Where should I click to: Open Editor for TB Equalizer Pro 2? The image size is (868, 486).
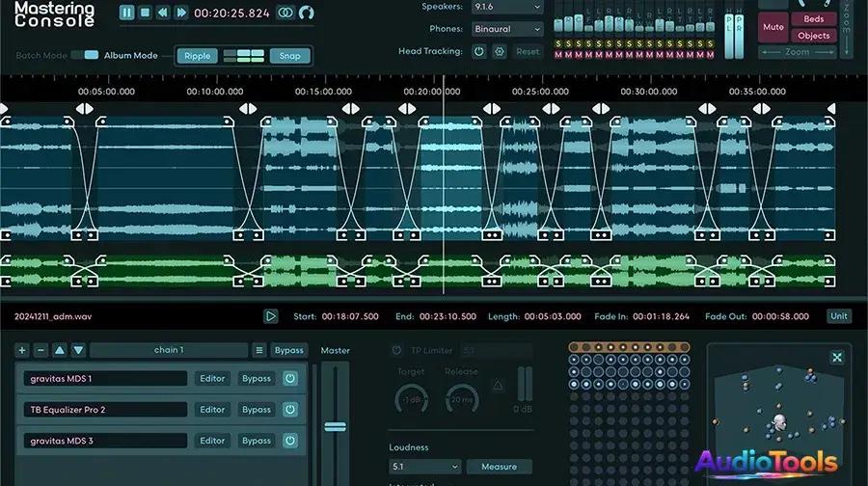tap(212, 410)
